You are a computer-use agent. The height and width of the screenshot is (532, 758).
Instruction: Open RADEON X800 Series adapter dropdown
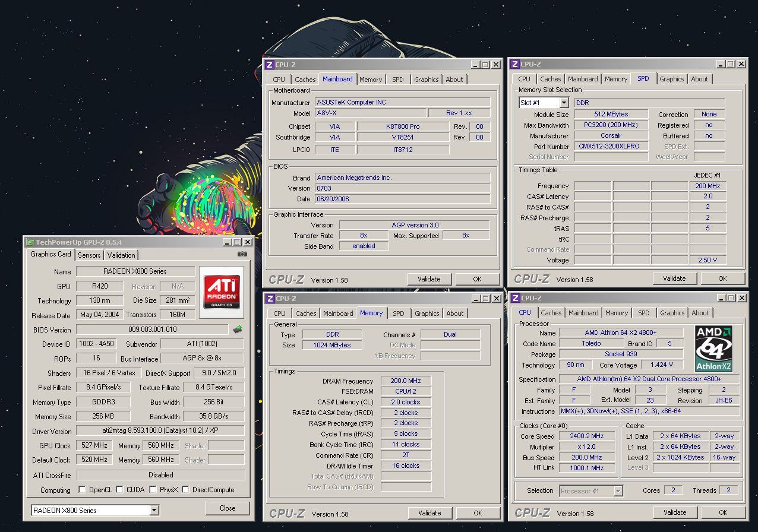coord(154,510)
